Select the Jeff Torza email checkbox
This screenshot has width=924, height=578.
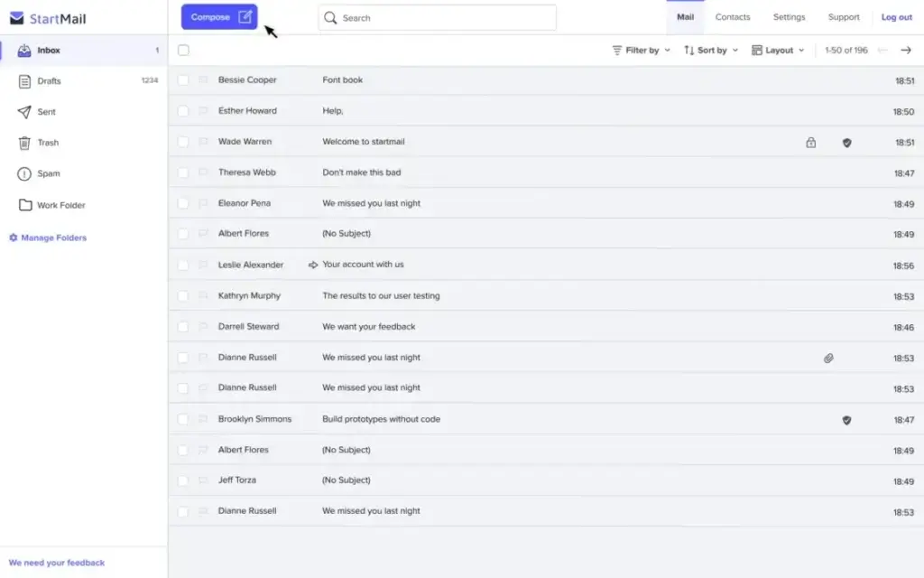coord(183,480)
